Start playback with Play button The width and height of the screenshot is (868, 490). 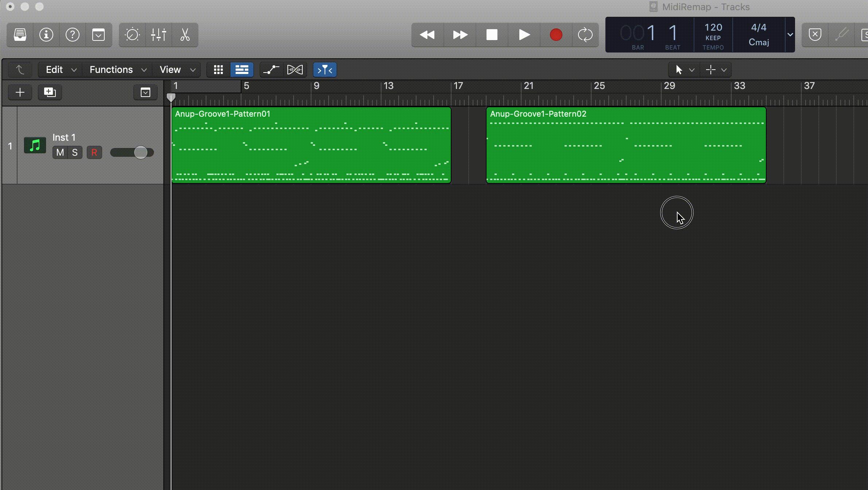click(x=524, y=35)
